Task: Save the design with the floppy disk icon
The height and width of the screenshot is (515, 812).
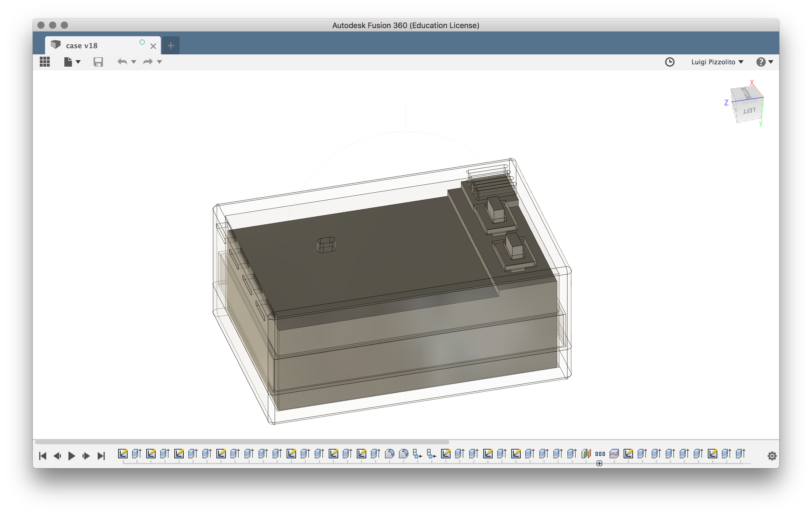Action: pos(98,62)
